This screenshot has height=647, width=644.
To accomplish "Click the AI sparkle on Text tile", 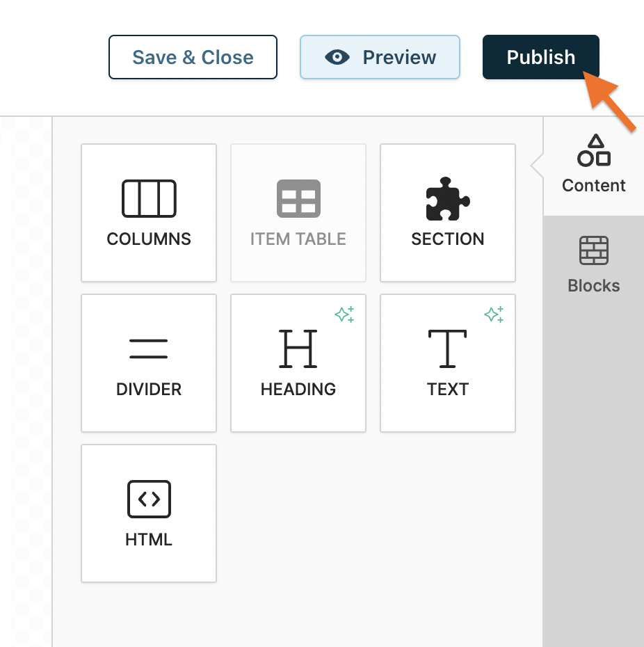I will click(x=494, y=314).
